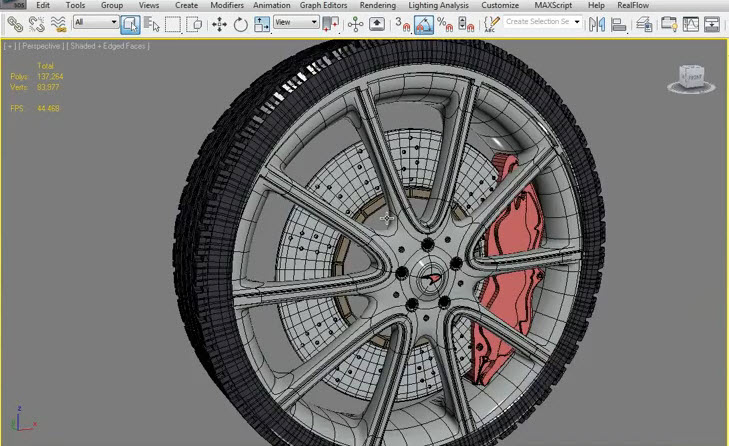Open the Rectangular Selection Region flyout
Screen dimensions: 729x446
point(172,24)
